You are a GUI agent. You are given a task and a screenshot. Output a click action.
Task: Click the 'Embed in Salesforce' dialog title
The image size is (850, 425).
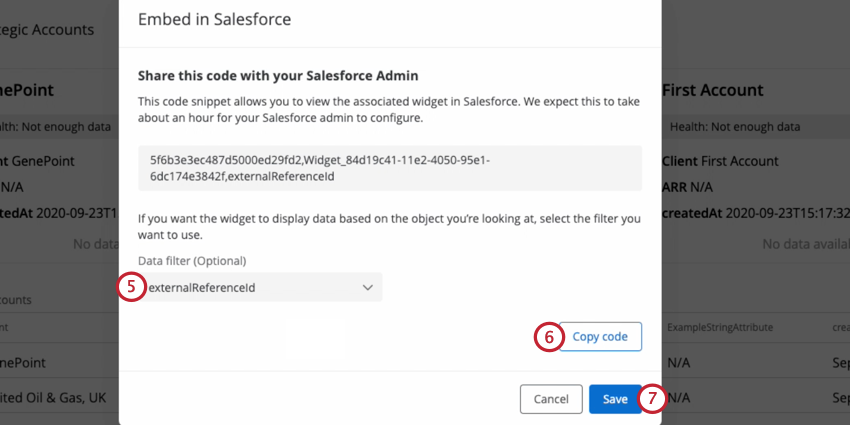(215, 20)
